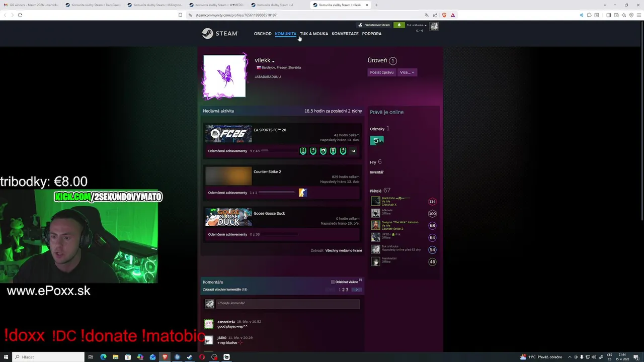Click the Counter-Strike 2 achievement progress bar

tap(277, 193)
